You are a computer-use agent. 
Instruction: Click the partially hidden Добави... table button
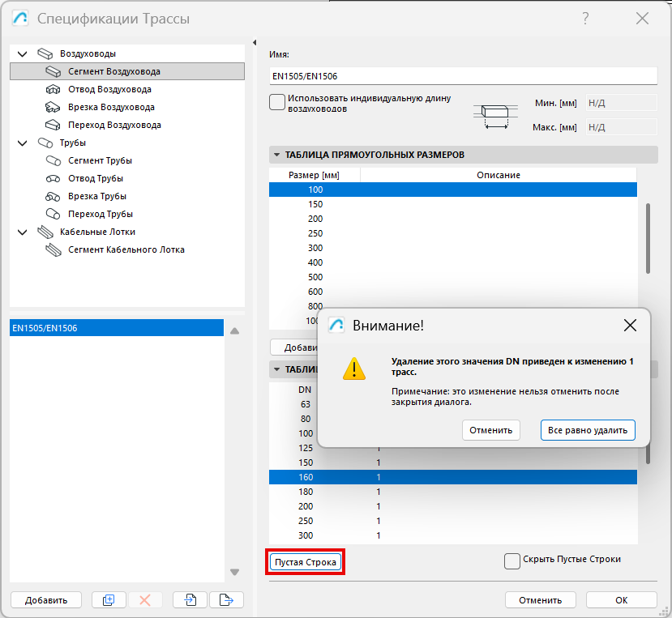point(294,347)
